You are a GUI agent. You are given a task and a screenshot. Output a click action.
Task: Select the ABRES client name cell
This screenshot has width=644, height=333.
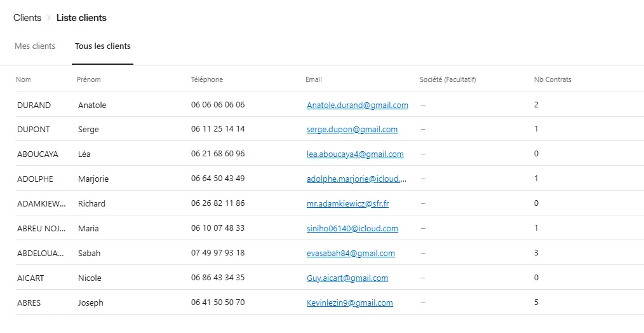coord(29,303)
